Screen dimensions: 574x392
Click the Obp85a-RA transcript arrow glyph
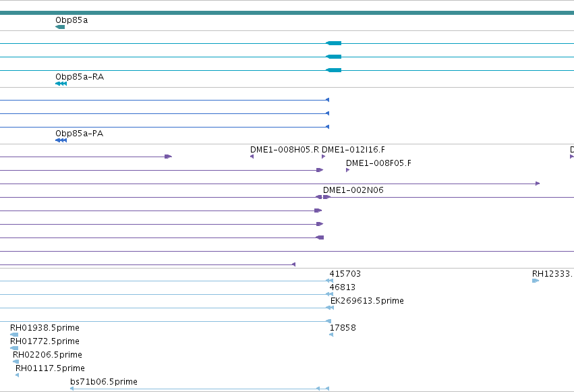point(61,84)
